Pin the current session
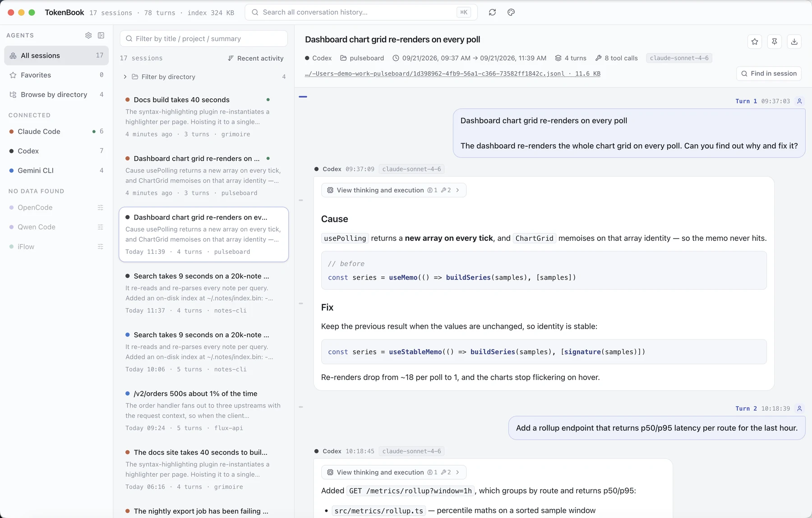The height and width of the screenshot is (518, 812). point(775,41)
